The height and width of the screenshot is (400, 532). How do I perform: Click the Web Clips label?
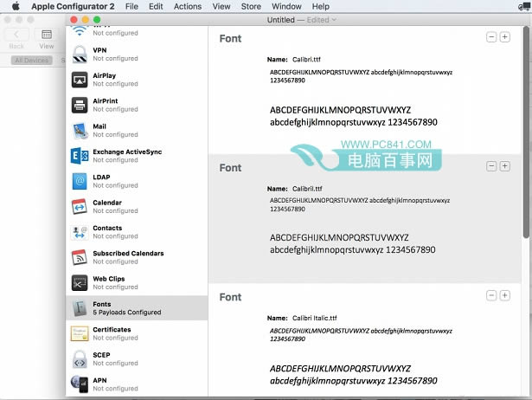[x=109, y=279]
